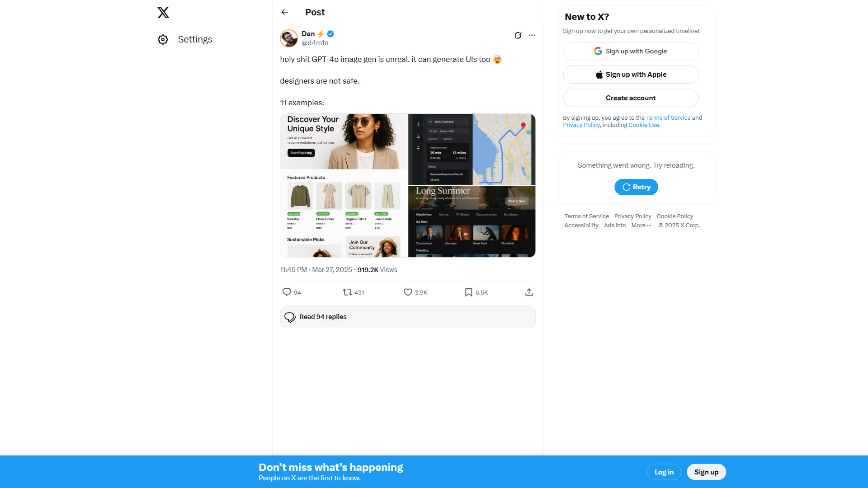
Task: Click Sign up with Apple
Action: (631, 75)
